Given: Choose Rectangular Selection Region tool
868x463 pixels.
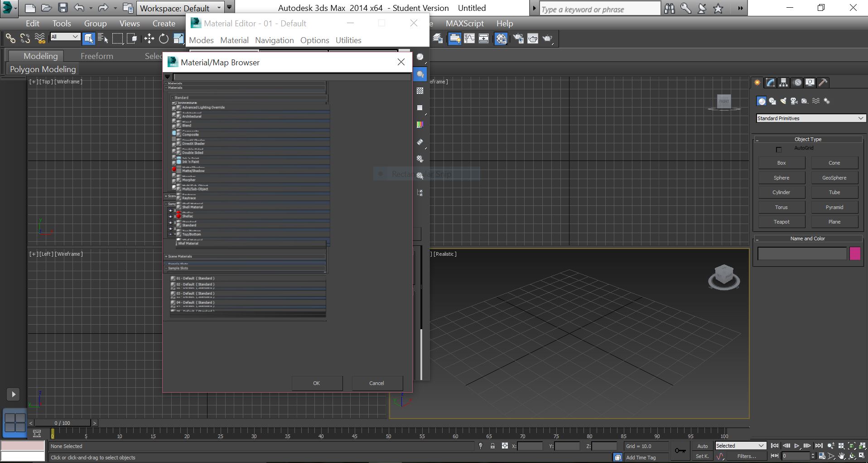Looking at the screenshot, I should (x=118, y=39).
